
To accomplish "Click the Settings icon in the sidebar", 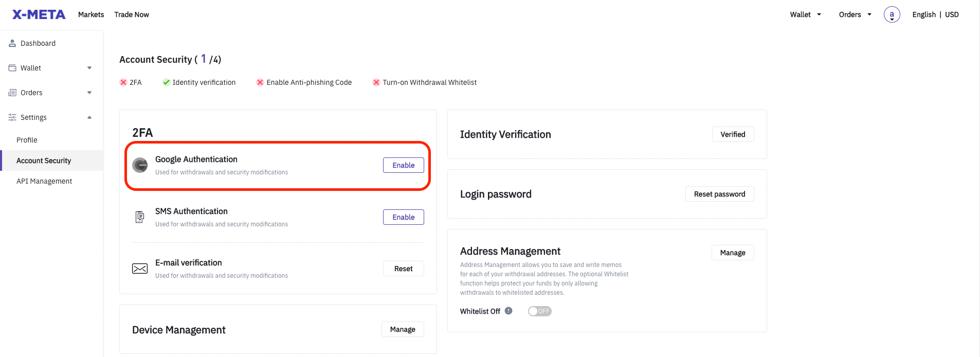I will [12, 117].
